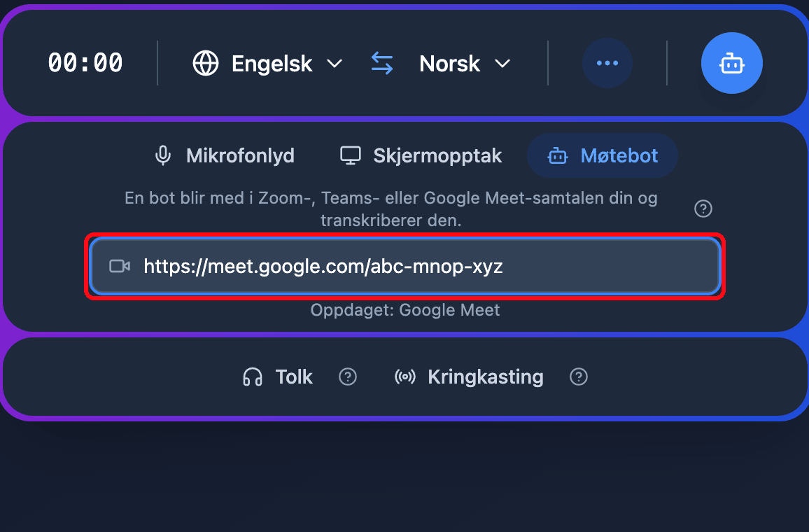Click the broadcast waves icon for Kringkasting
This screenshot has height=532, width=809.
click(x=405, y=377)
